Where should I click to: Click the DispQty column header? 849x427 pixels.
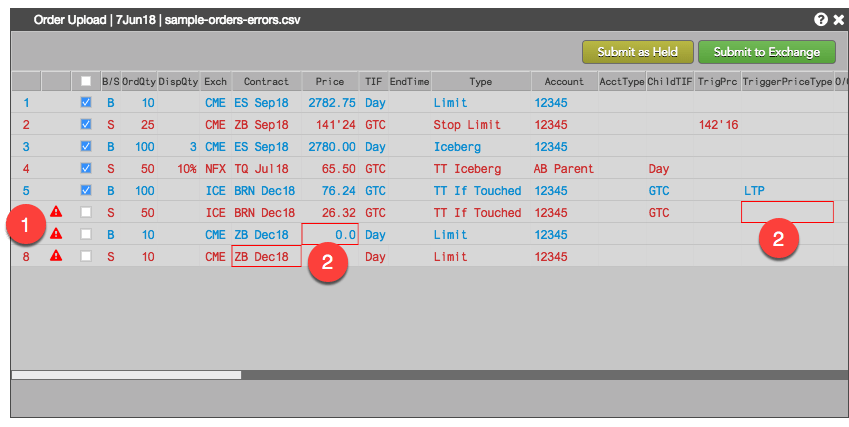[x=179, y=82]
